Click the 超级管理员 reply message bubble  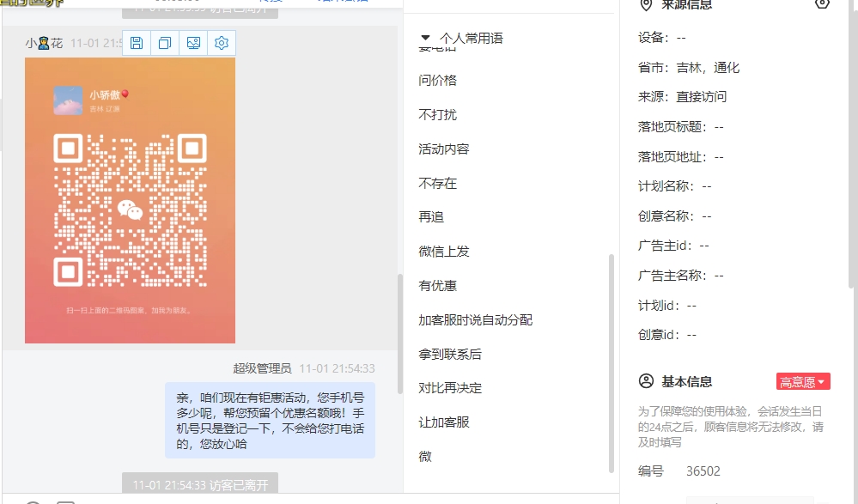point(270,420)
